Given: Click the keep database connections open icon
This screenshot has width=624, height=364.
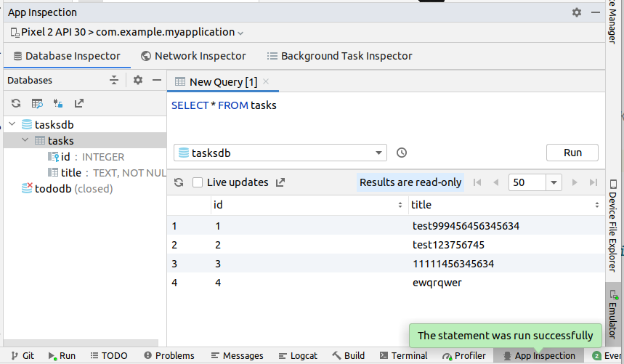Looking at the screenshot, I should coord(58,104).
